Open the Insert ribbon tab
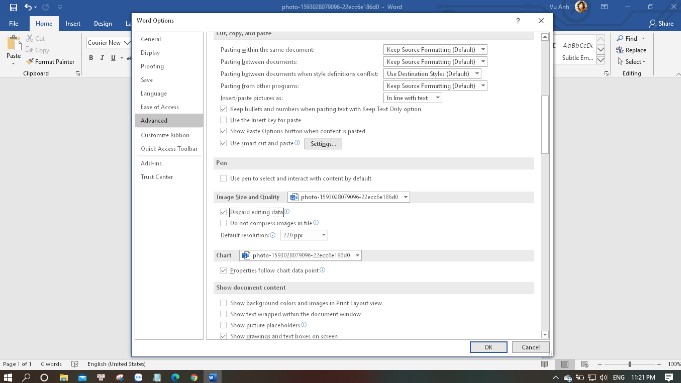Image resolution: width=681 pixels, height=383 pixels. point(73,24)
